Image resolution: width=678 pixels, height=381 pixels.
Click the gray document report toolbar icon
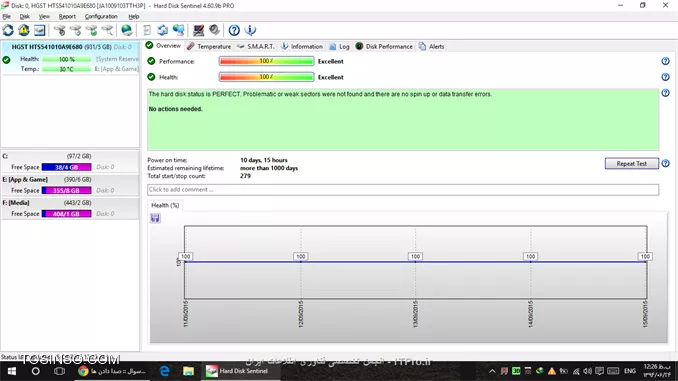click(x=147, y=30)
